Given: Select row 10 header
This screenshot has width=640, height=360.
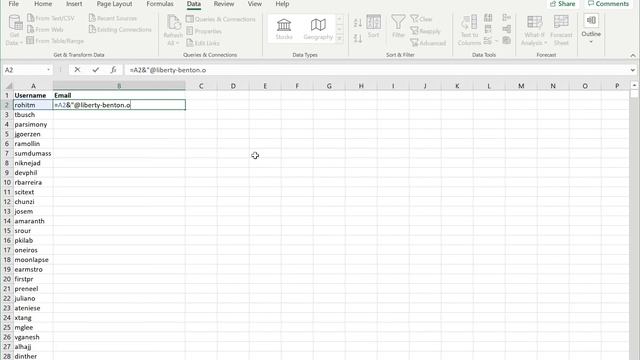Looking at the screenshot, I should point(7,182).
